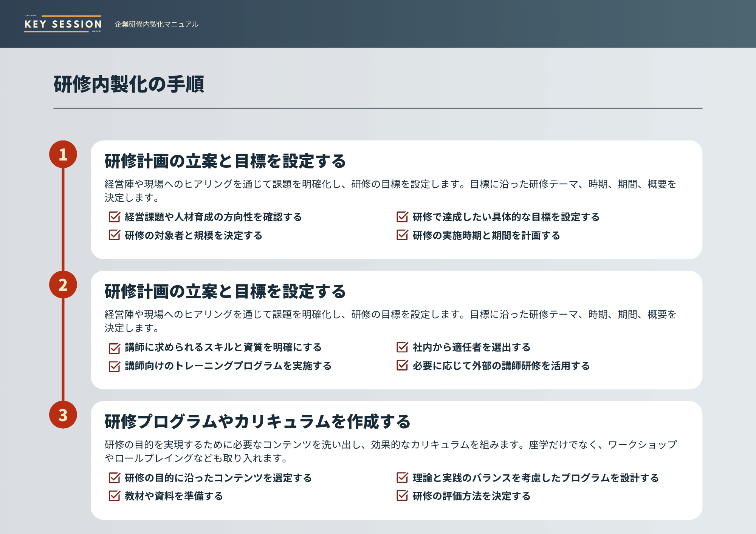The width and height of the screenshot is (756, 534).
Task: Click the first 研修計画の立案と目標を設定する heading
Action: tap(225, 161)
